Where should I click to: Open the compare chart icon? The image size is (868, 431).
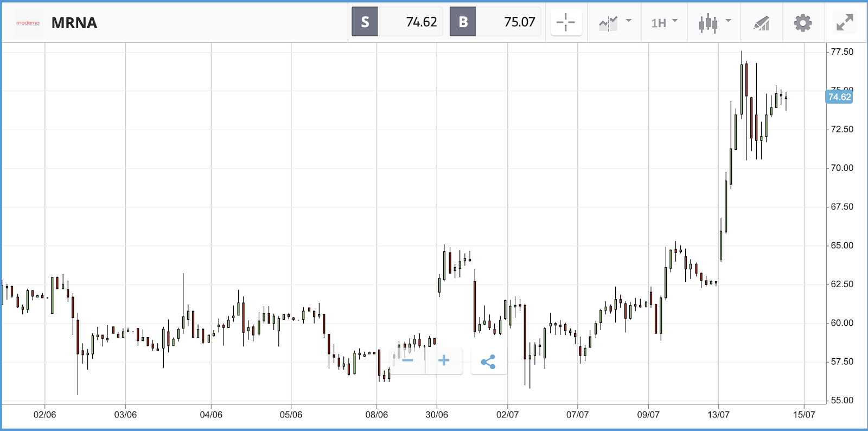click(608, 23)
